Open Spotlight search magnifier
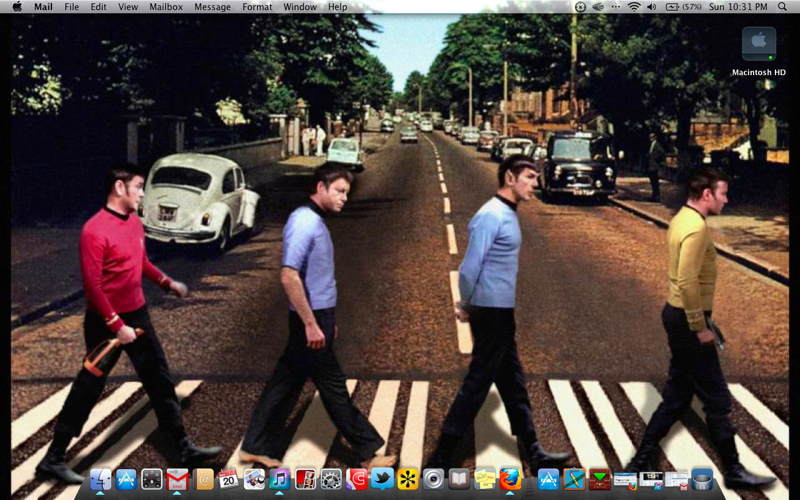Image resolution: width=800 pixels, height=500 pixels. (782, 7)
